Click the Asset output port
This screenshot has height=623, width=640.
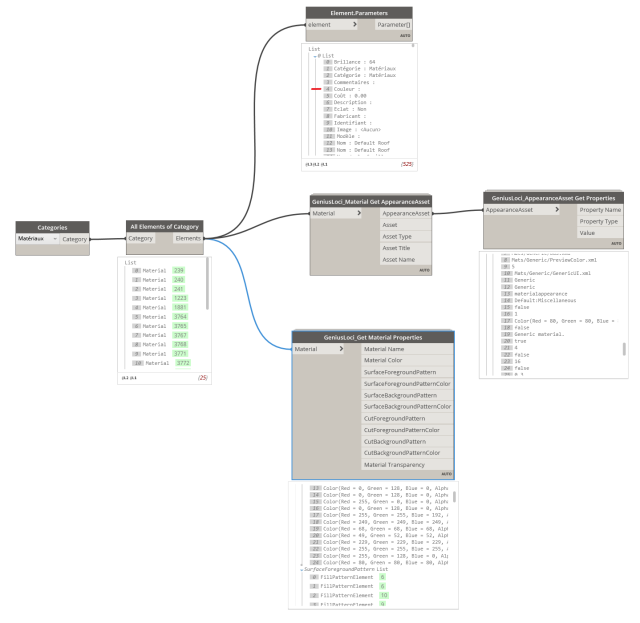(x=406, y=225)
